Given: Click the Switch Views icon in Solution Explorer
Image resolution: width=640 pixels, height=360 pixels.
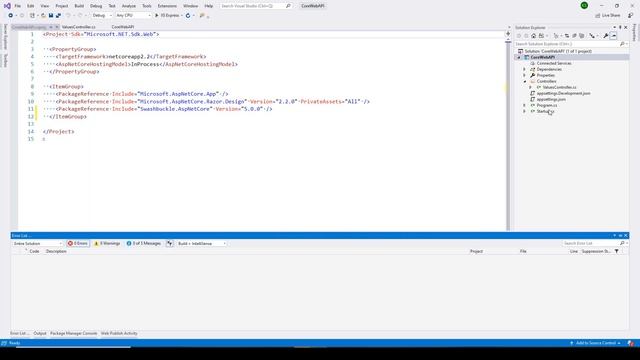Looking at the screenshot, I should pyautogui.click(x=542, y=36).
